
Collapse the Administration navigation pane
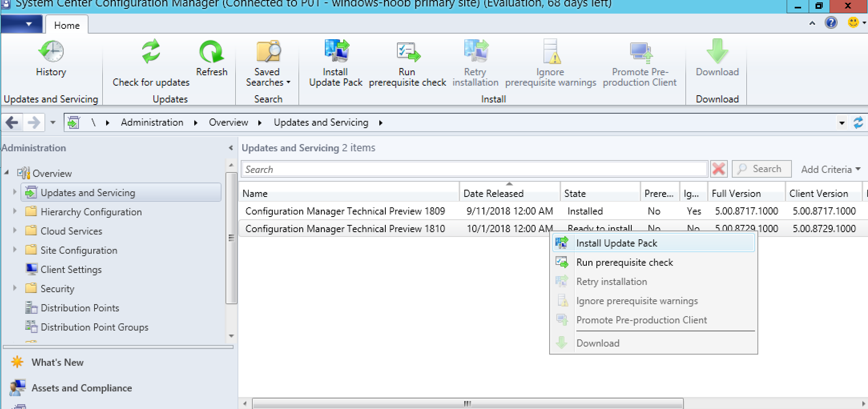point(231,148)
